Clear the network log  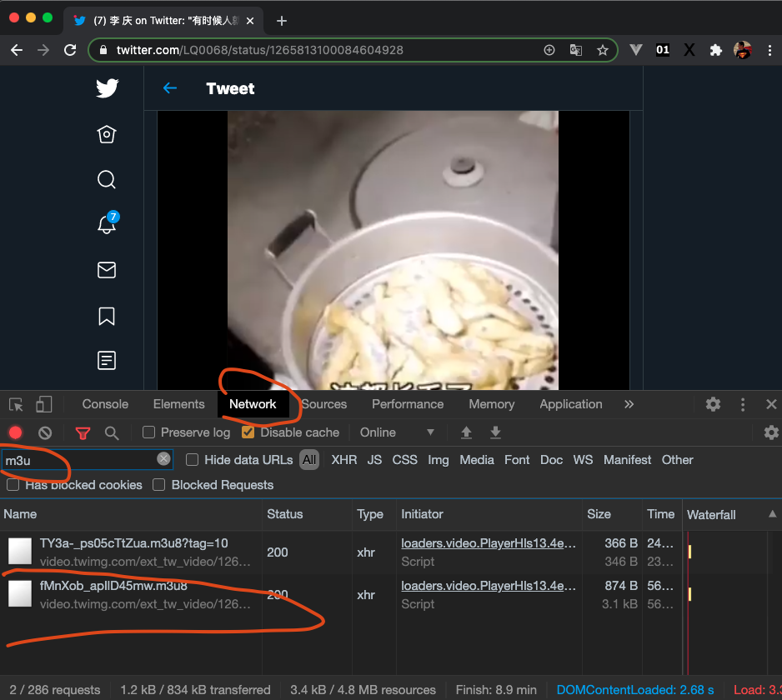[x=45, y=432]
